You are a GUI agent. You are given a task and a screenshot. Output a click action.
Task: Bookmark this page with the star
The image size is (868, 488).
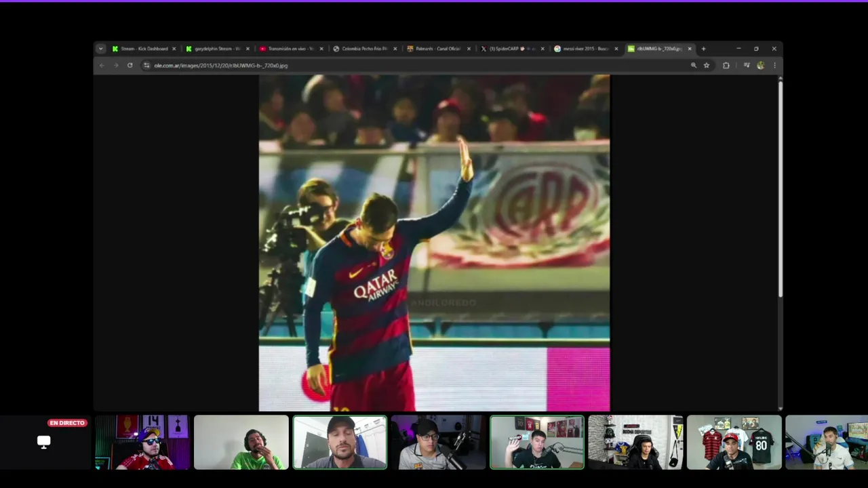point(707,66)
